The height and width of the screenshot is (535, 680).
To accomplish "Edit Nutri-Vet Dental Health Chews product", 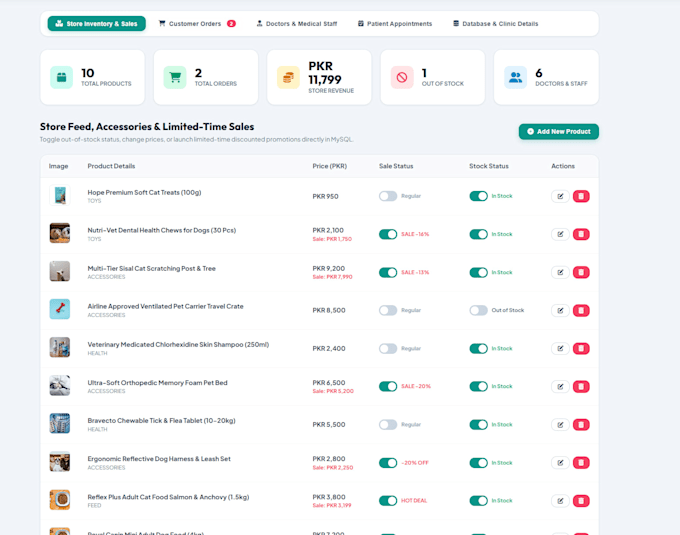I will tap(560, 234).
